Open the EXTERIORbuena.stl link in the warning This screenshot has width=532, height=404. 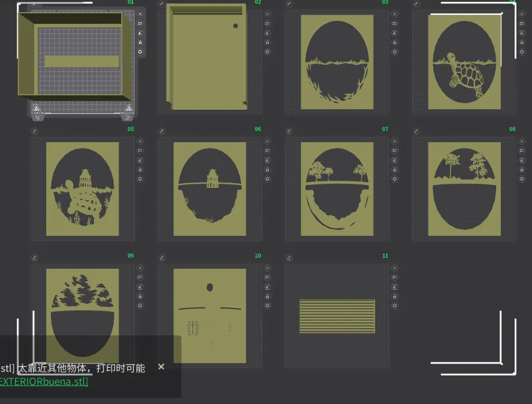(x=43, y=381)
